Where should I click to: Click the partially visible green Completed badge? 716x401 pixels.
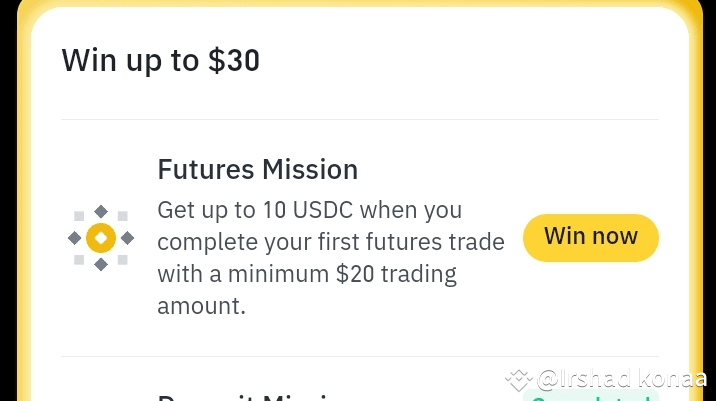tap(590, 395)
